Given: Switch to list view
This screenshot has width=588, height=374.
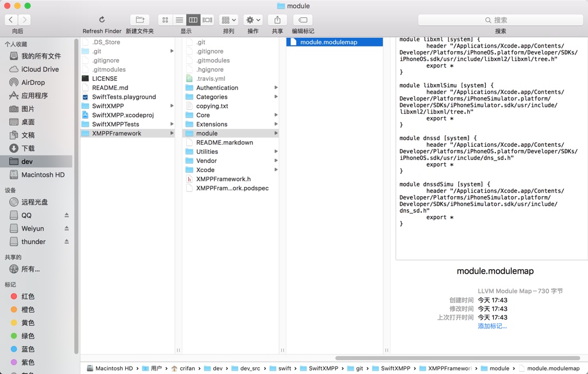Looking at the screenshot, I should pyautogui.click(x=179, y=20).
